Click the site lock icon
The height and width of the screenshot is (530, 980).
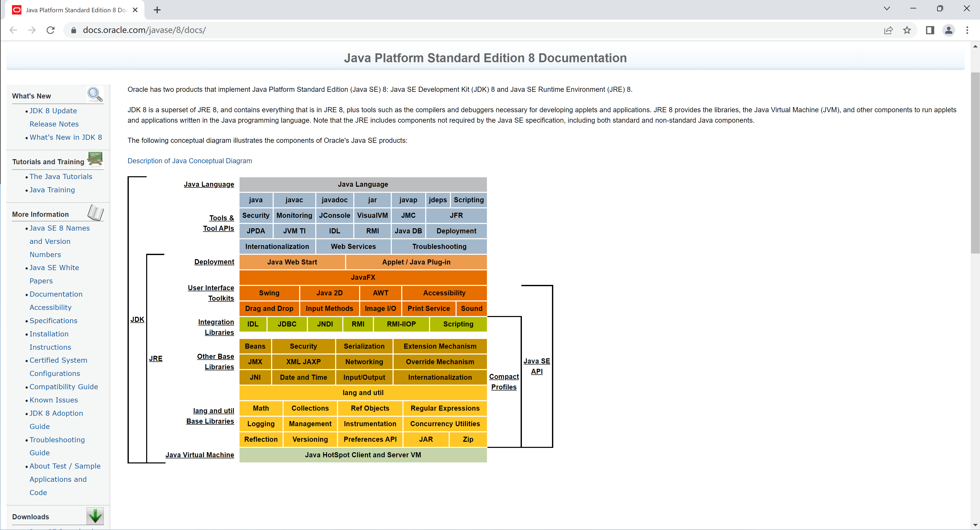(74, 30)
